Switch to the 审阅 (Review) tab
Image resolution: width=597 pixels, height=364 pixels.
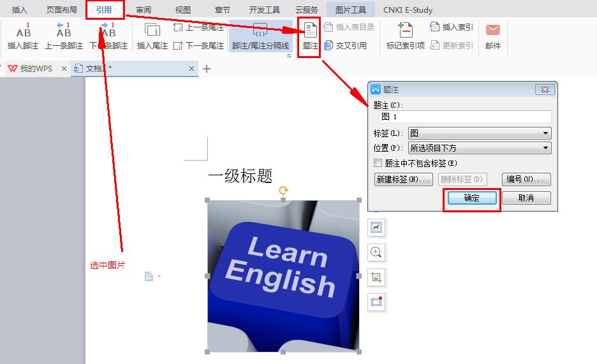click(x=144, y=10)
